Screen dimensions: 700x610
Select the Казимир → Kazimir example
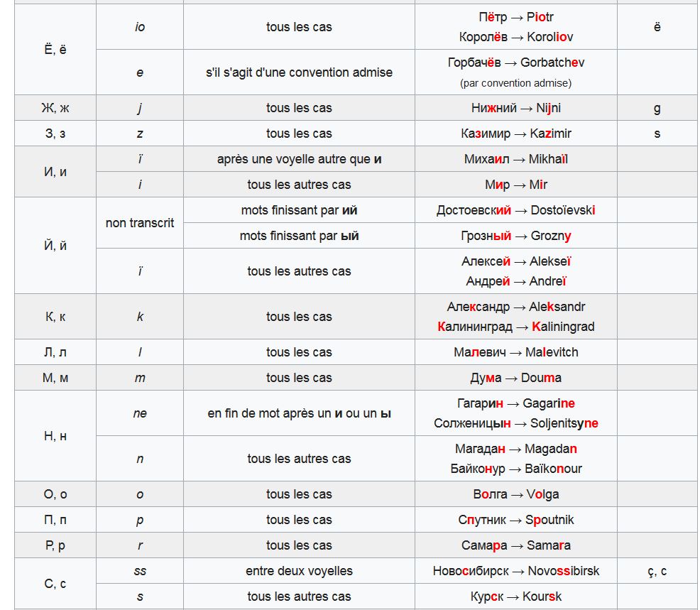(x=515, y=134)
